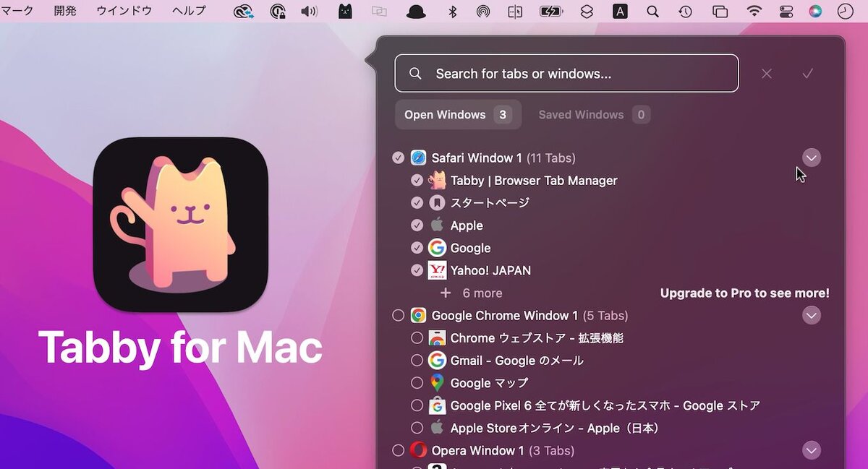Click the Safari compass icon for Window 1

pos(418,158)
